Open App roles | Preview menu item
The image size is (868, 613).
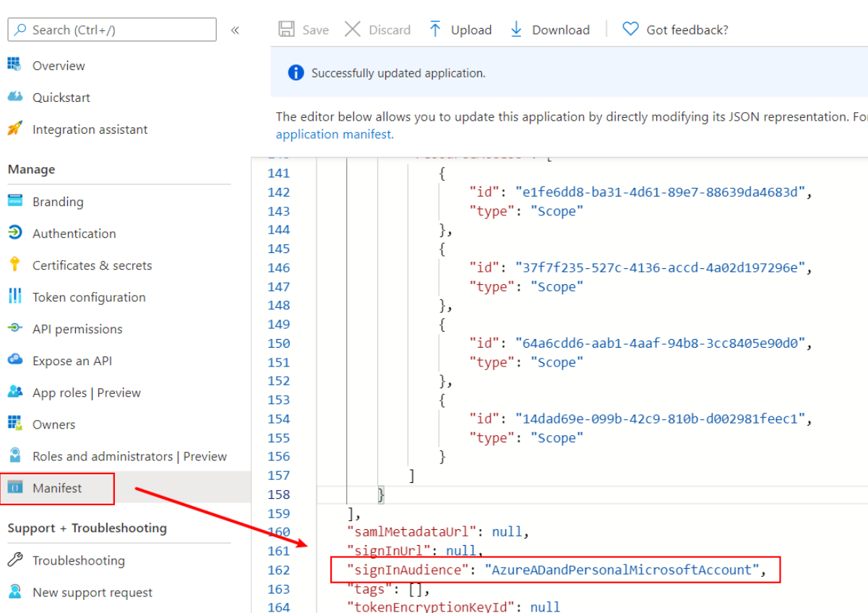click(87, 393)
